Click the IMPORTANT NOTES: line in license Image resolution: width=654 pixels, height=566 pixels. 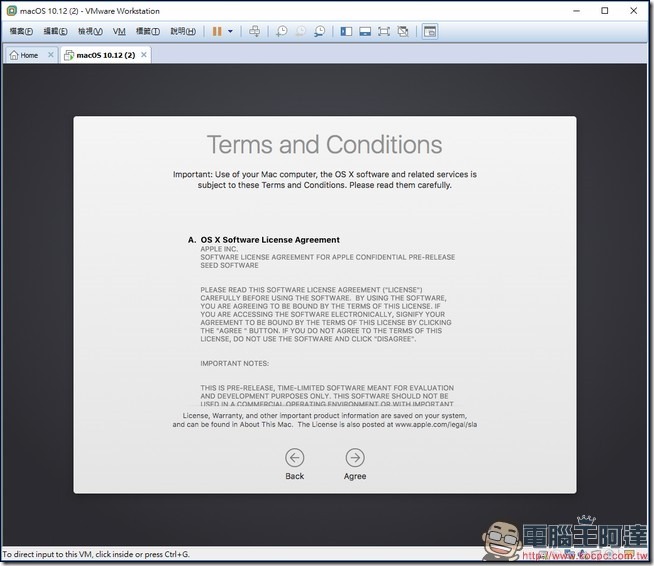click(x=234, y=363)
